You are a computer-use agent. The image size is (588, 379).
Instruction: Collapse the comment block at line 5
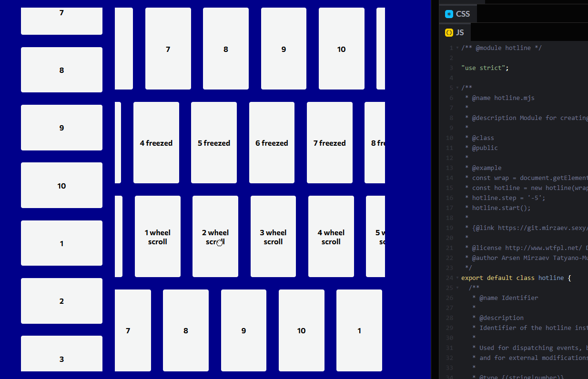click(x=457, y=88)
